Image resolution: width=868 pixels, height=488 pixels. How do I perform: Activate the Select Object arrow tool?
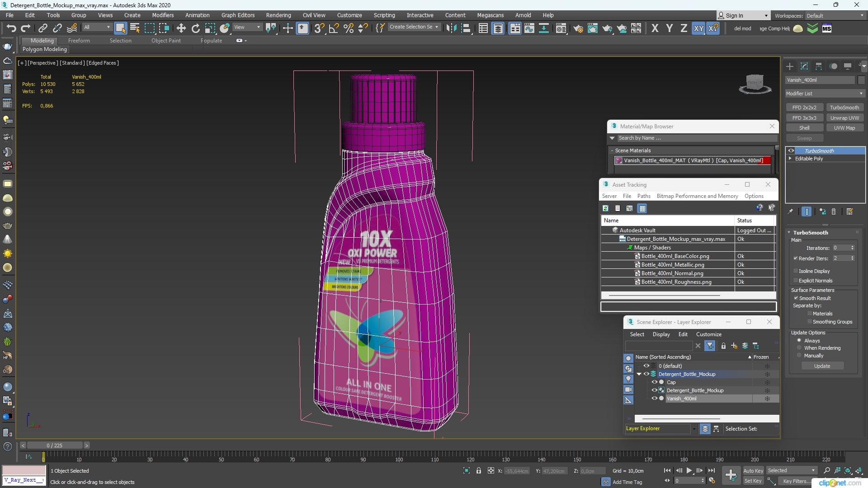(x=120, y=28)
